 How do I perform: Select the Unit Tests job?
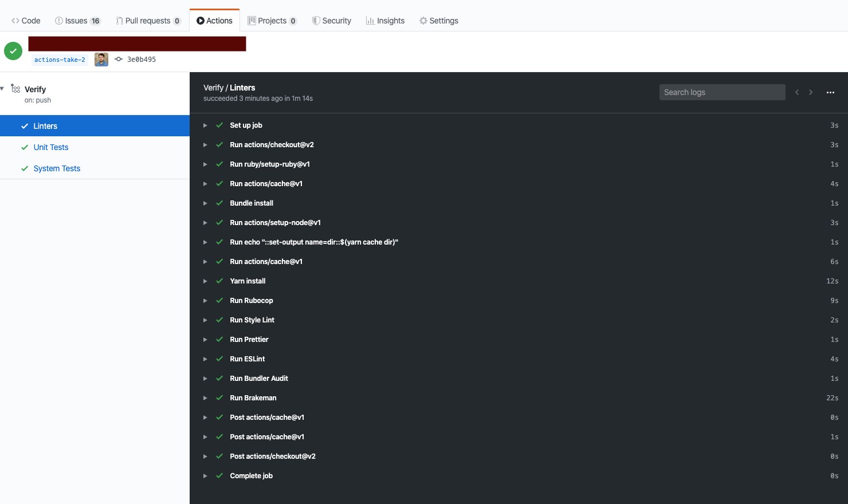[x=95, y=147]
